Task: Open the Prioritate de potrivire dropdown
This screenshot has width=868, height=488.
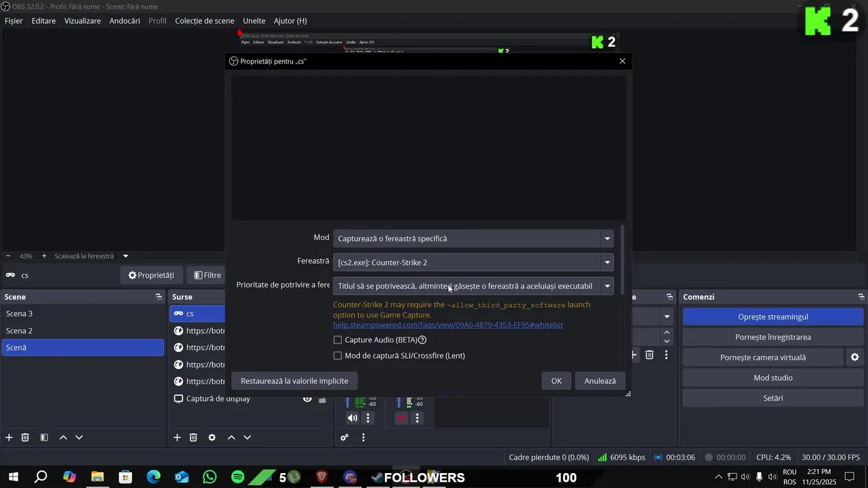Action: click(x=473, y=286)
